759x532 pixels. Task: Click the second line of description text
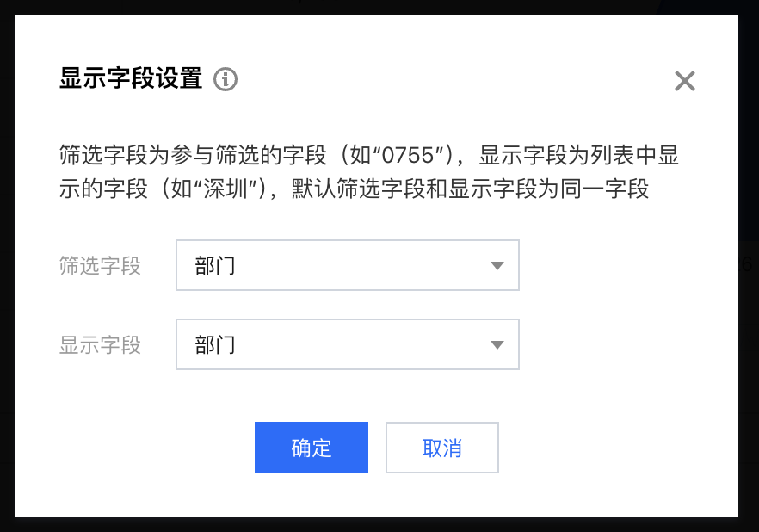(353, 189)
